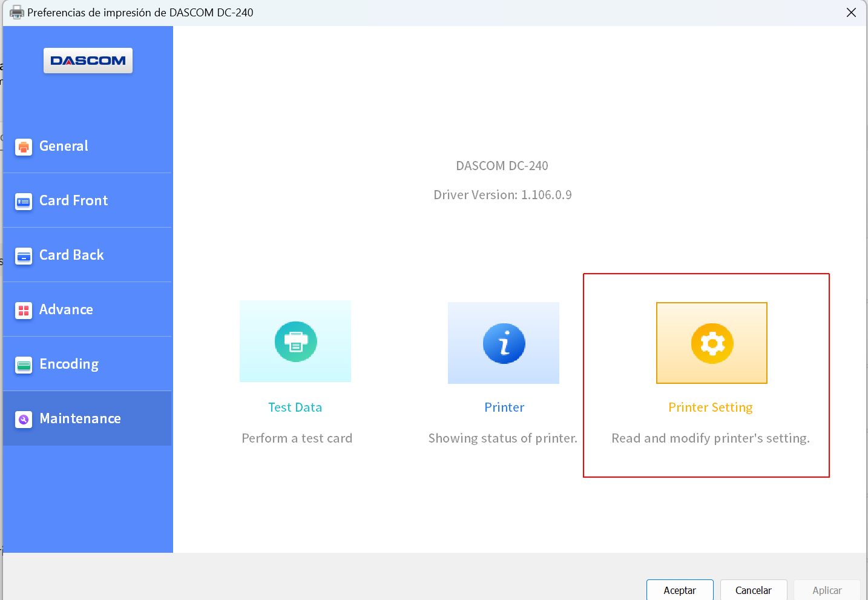Image resolution: width=868 pixels, height=600 pixels.
Task: Open the Encoding tab
Action: [69, 364]
